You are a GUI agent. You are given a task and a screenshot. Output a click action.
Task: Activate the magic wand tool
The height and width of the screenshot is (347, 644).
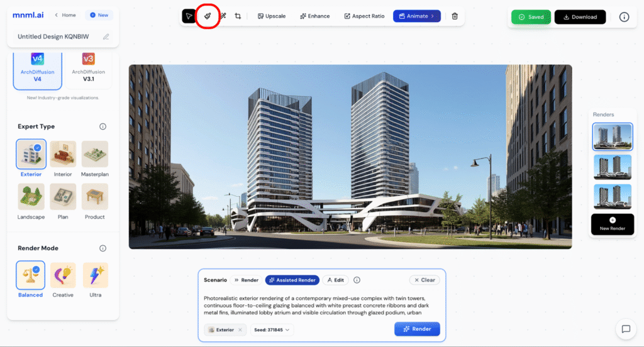(223, 16)
